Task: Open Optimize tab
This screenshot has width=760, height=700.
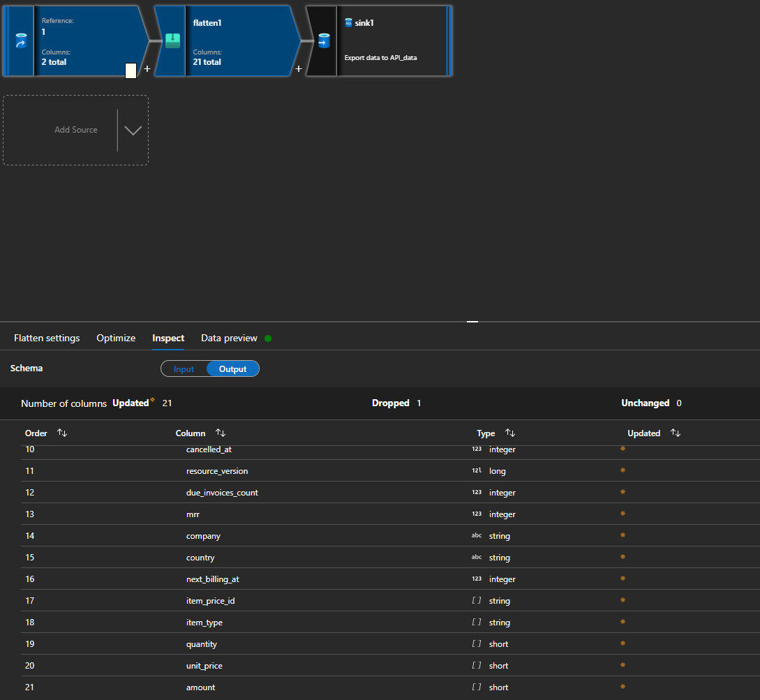Action: 116,338
